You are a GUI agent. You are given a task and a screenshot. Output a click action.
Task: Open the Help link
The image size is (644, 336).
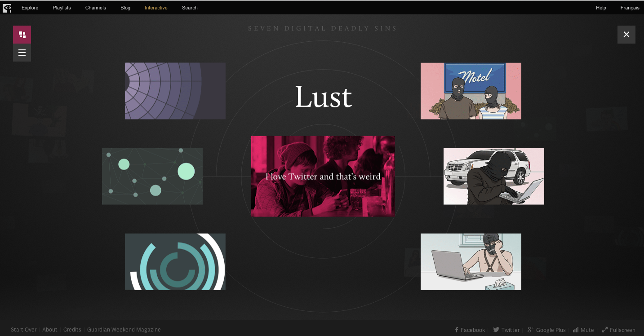tap(601, 8)
